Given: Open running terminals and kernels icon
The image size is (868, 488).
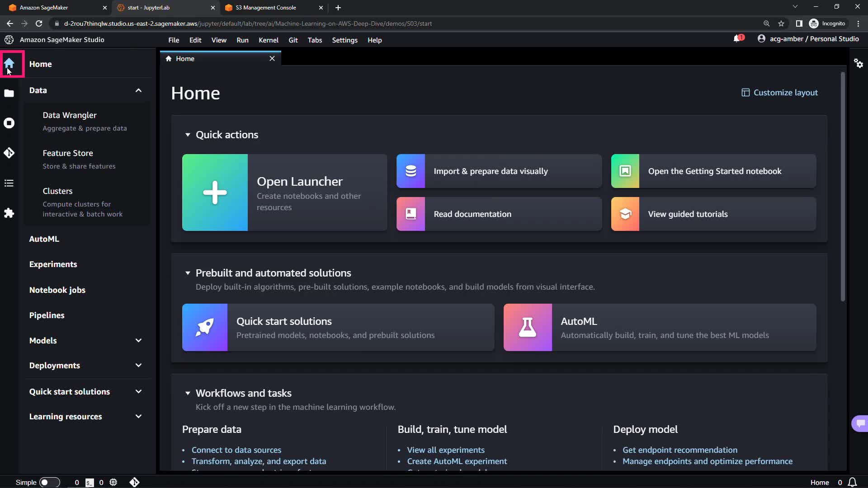Looking at the screenshot, I should [9, 123].
